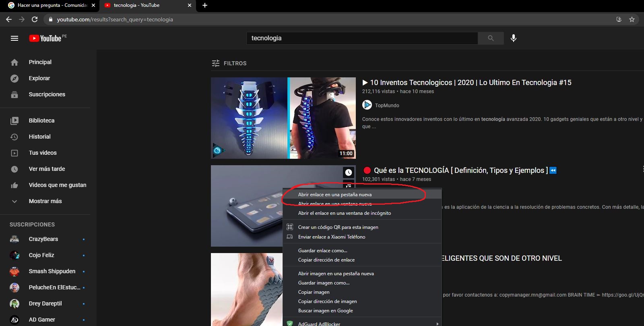Expand Mostrar más in the sidebar
This screenshot has height=326, width=644.
(x=45, y=201)
